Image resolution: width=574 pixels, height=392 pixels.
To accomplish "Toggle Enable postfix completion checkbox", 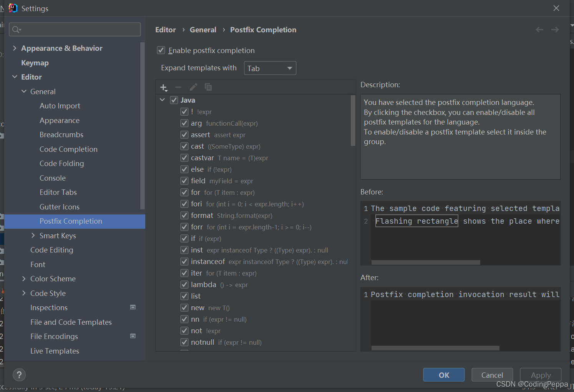I will [x=161, y=50].
